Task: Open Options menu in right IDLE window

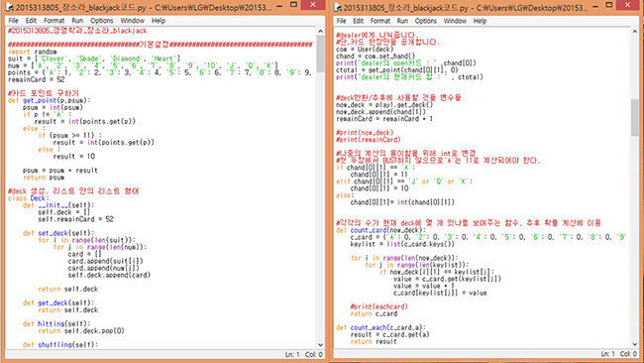Action: [425, 21]
